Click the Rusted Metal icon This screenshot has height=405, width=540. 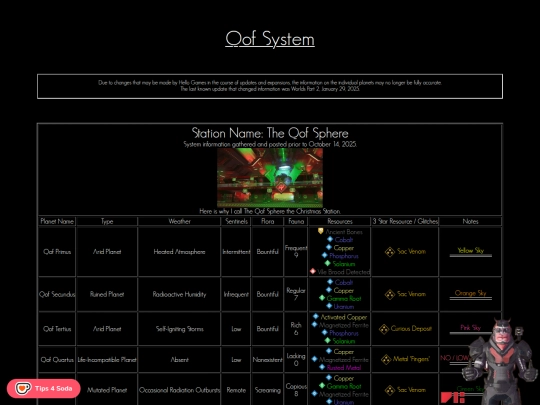(x=322, y=367)
